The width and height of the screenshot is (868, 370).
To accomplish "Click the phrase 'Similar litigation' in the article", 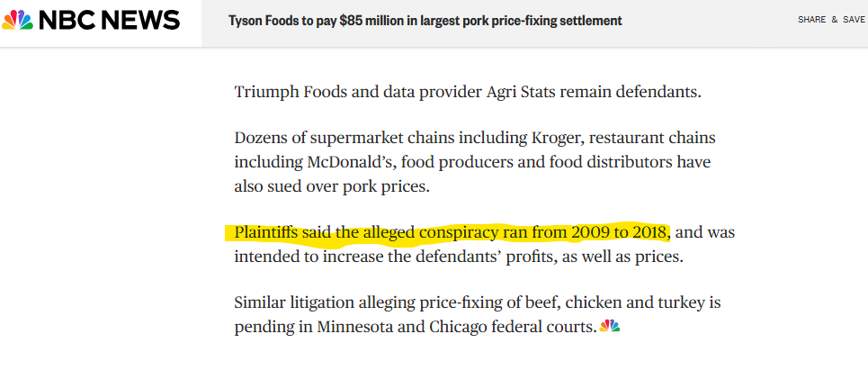I will point(292,303).
